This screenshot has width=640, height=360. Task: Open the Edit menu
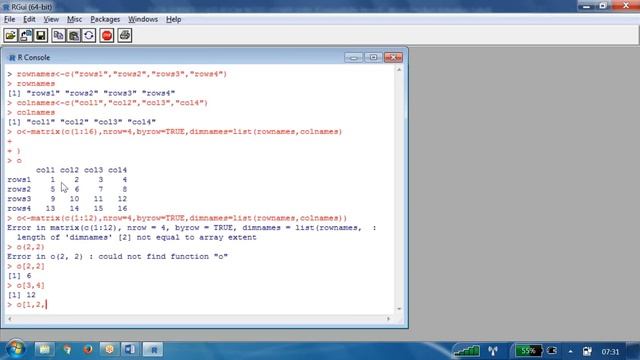coord(29,19)
